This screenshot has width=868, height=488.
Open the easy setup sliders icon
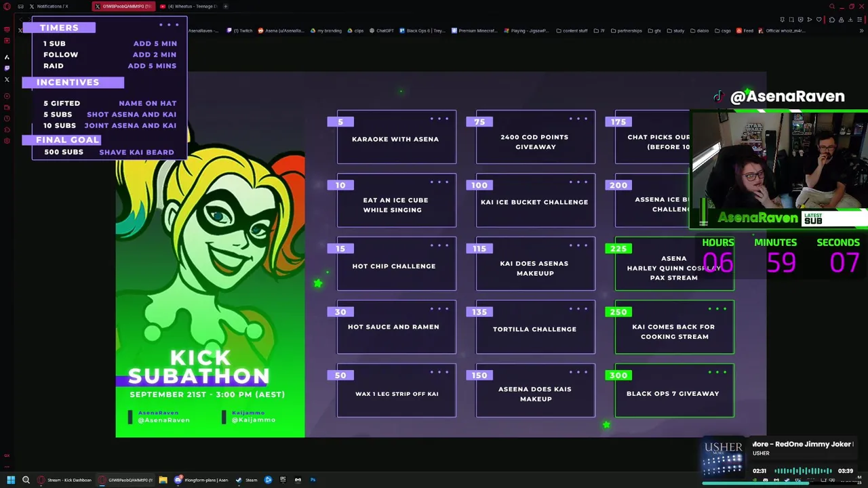pos(859,20)
